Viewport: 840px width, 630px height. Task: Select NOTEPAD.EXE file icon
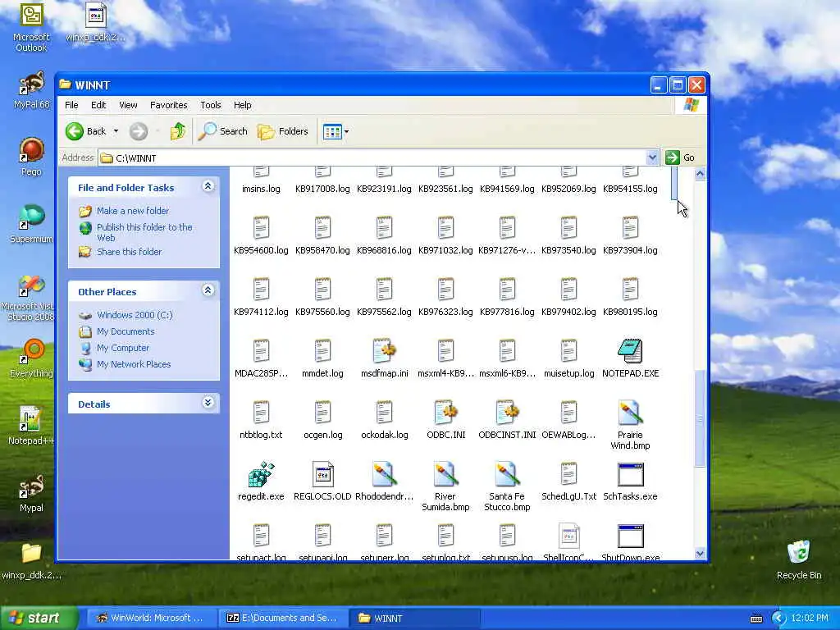[630, 351]
